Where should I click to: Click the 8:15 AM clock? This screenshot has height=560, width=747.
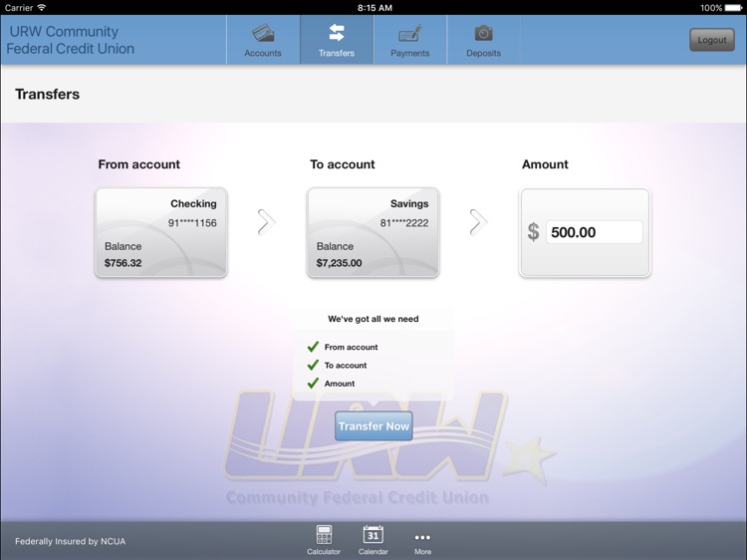(374, 8)
